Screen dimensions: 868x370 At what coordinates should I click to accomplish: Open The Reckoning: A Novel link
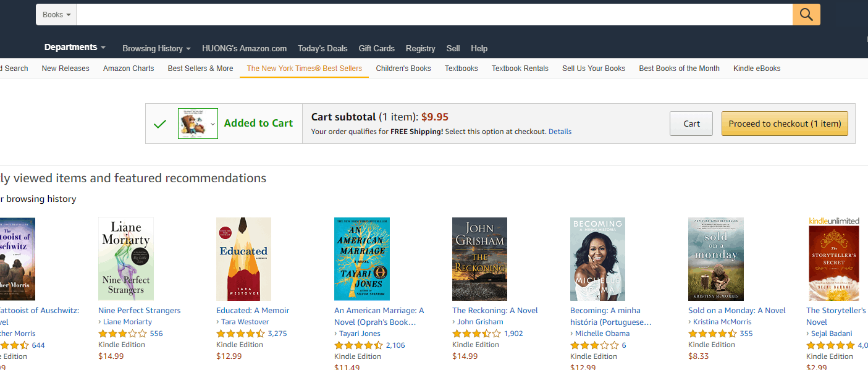[x=494, y=310]
